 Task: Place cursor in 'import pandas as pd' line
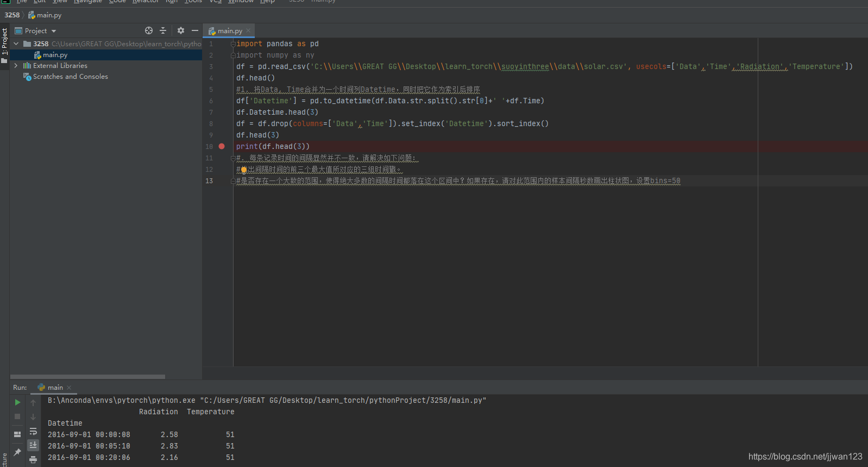click(x=278, y=43)
